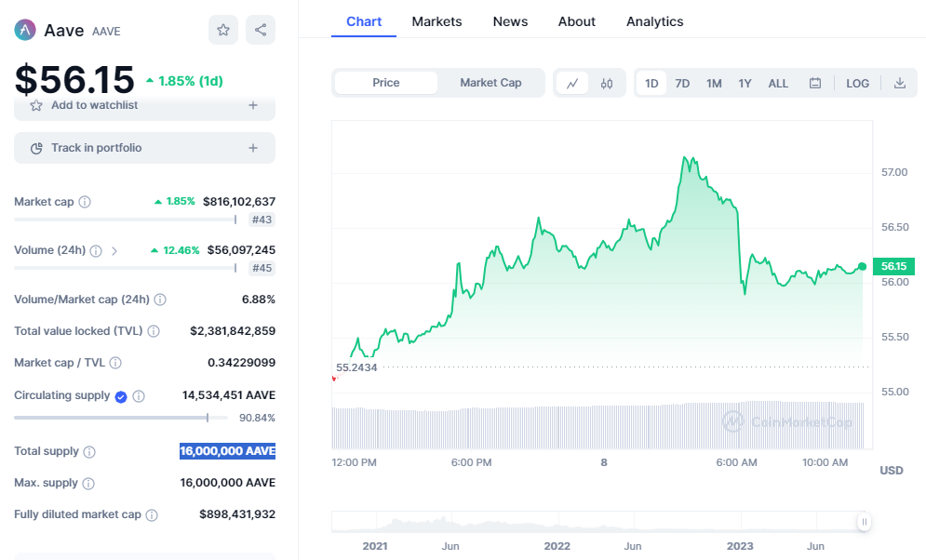This screenshot has height=560, width=926.
Task: Open the News tab
Action: coord(510,21)
